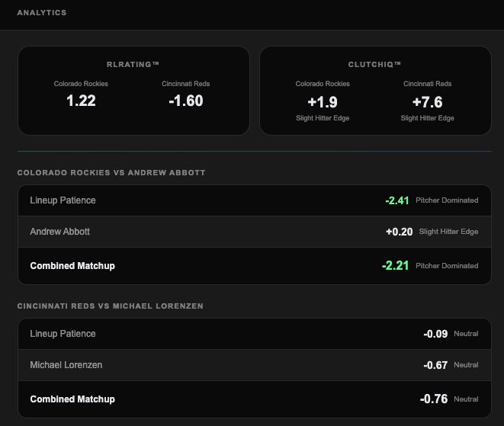Image resolution: width=504 pixels, height=426 pixels.
Task: Click the -0.67 value
Action: pos(435,365)
